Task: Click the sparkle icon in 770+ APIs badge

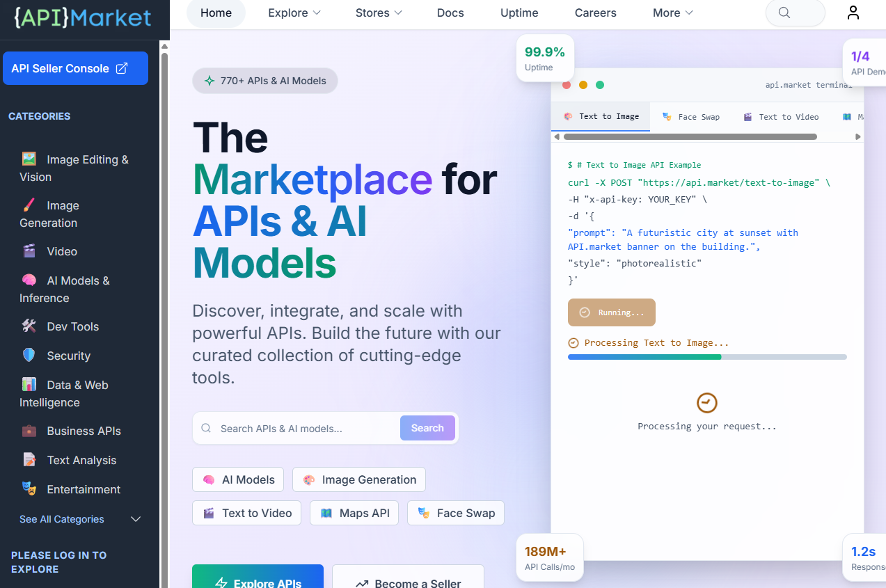Action: [x=209, y=81]
